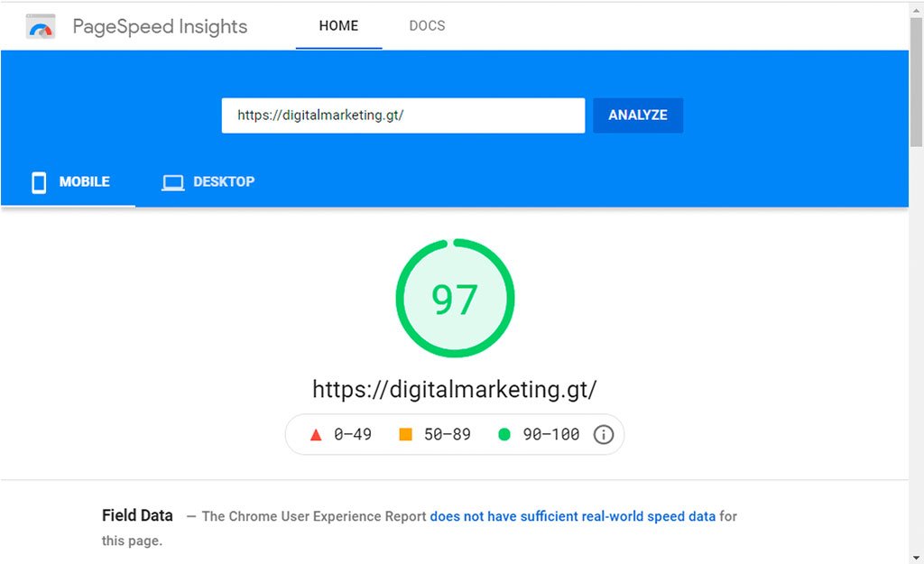This screenshot has height=564, width=924.
Task: Click the green circle 90–100 legend marker
Action: (504, 434)
